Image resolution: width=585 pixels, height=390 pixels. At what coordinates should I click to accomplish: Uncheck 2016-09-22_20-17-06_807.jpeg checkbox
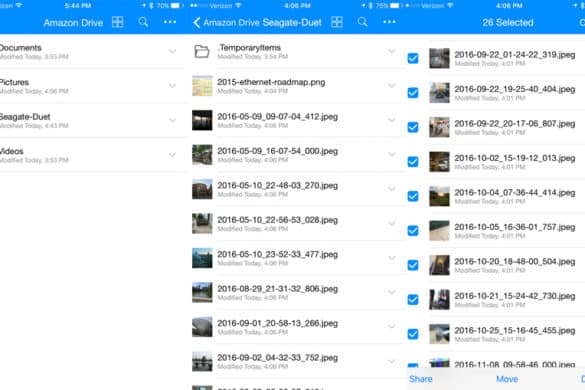click(x=413, y=127)
